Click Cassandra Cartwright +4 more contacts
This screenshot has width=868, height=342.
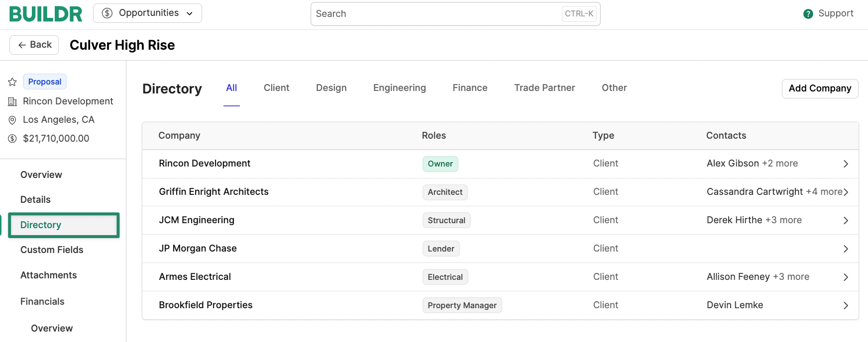point(774,192)
